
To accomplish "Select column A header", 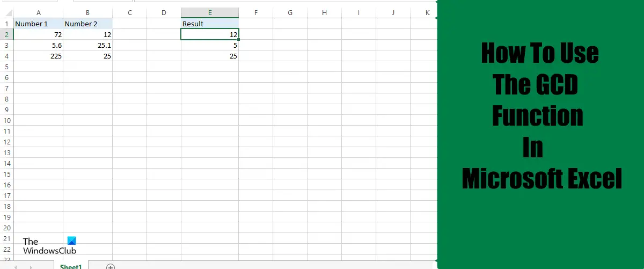I will [39, 12].
